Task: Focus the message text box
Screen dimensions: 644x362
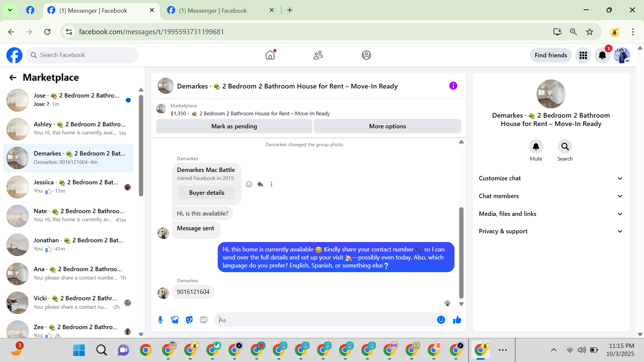Action: [x=325, y=320]
